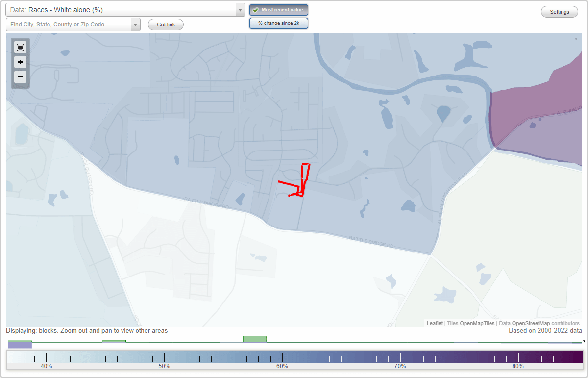Focus the Find City, State, County field
The width and height of the screenshot is (588, 378).
[x=69, y=25]
